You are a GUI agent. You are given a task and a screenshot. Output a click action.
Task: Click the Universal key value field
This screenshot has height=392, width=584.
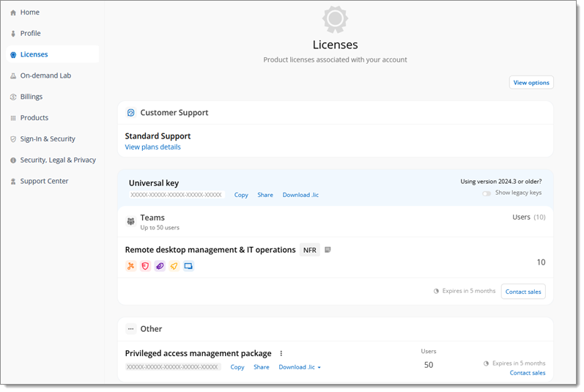177,195
